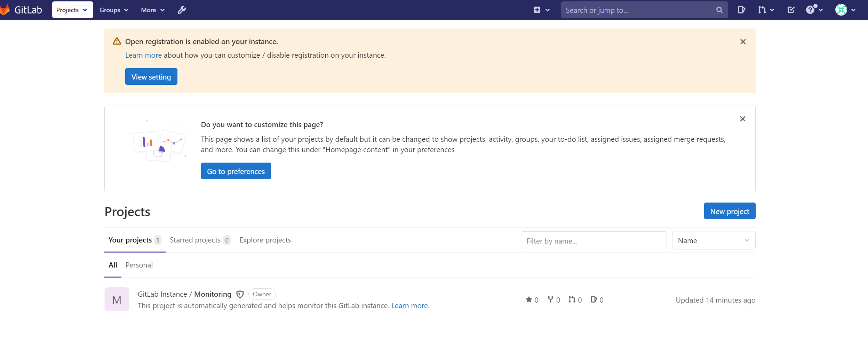Click the project merge requests count icon
The width and height of the screenshot is (868, 345).
(x=572, y=299)
